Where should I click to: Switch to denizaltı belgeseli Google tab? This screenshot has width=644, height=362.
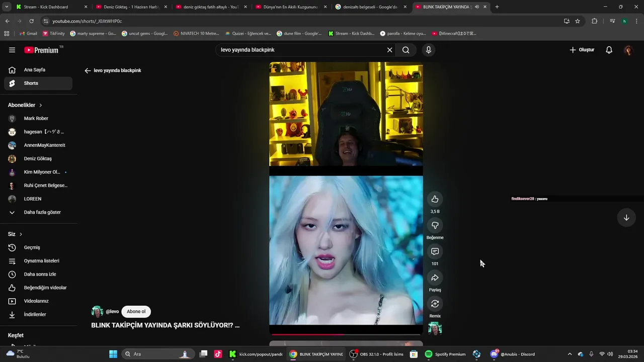[370, 7]
